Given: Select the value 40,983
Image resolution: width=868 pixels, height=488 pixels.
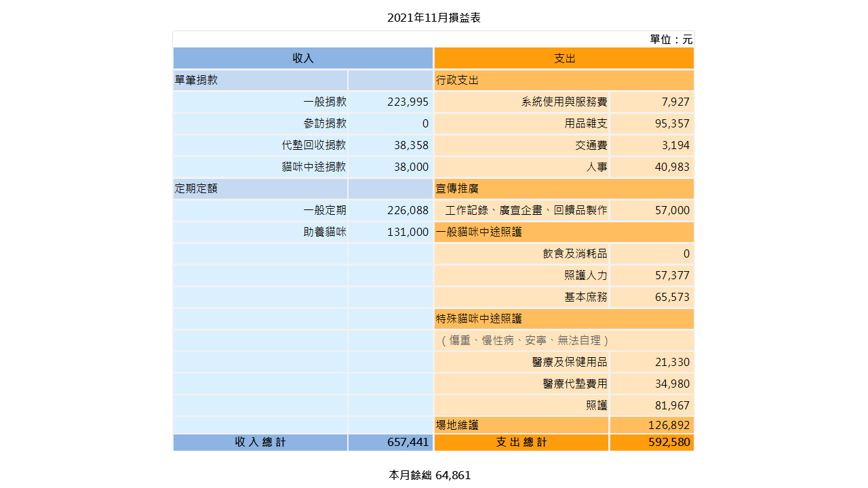Looking at the screenshot, I should tap(673, 167).
